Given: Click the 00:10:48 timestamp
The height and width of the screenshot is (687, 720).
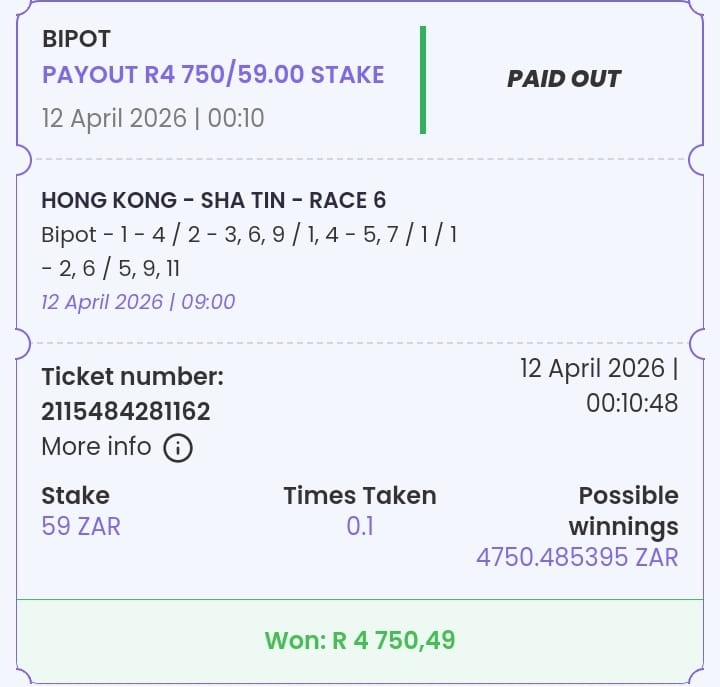Looking at the screenshot, I should (x=632, y=403).
